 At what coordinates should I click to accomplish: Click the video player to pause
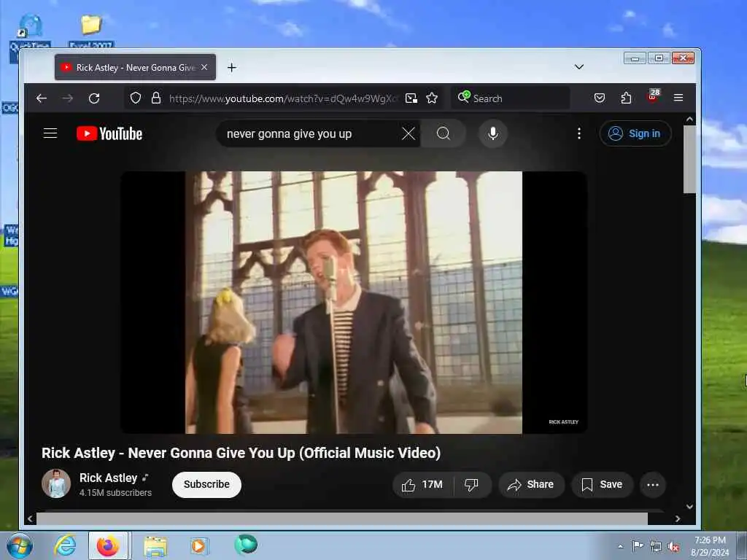pos(354,303)
